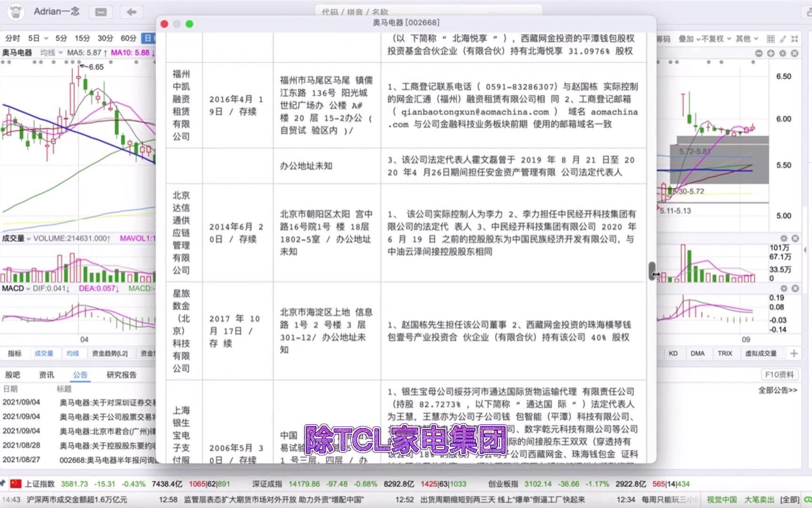Close the main chart panel X icon
This screenshot has width=812, height=508.
click(x=795, y=53)
